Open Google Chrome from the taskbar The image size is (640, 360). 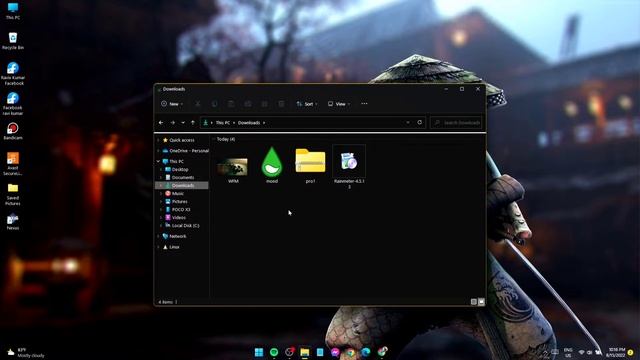350,352
